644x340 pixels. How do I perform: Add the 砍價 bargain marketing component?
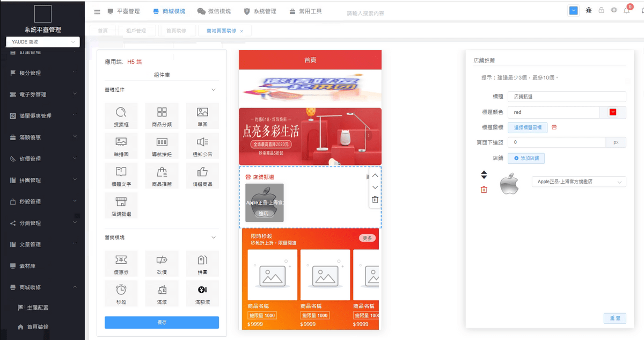[x=162, y=264]
